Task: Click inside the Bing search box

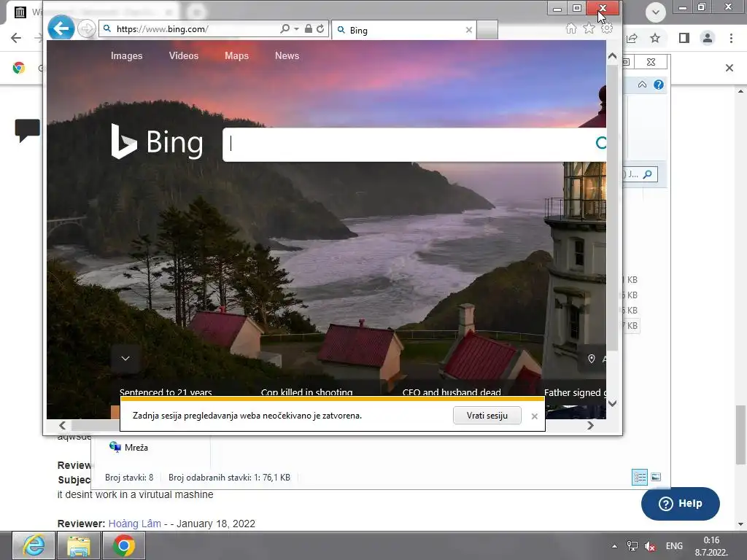Action: (409, 144)
